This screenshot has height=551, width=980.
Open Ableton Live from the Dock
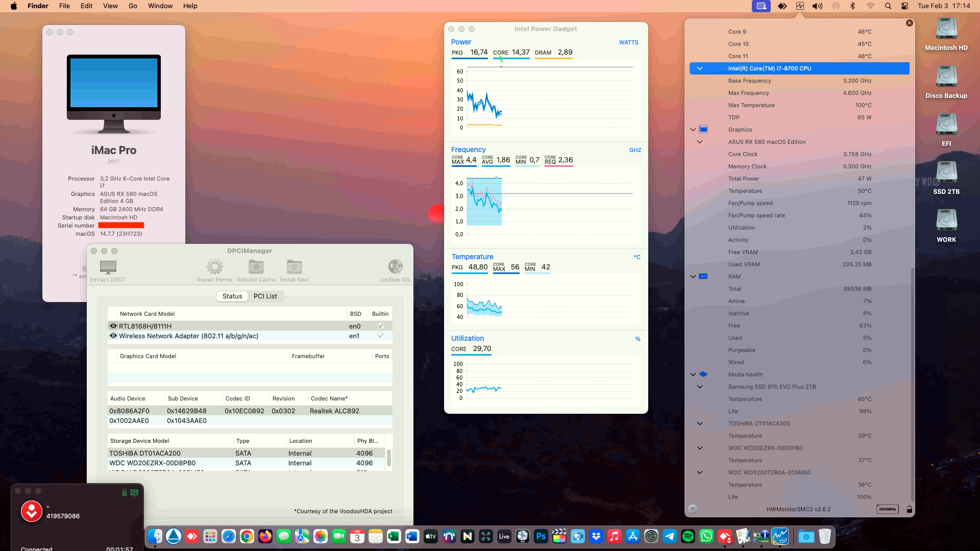504,536
